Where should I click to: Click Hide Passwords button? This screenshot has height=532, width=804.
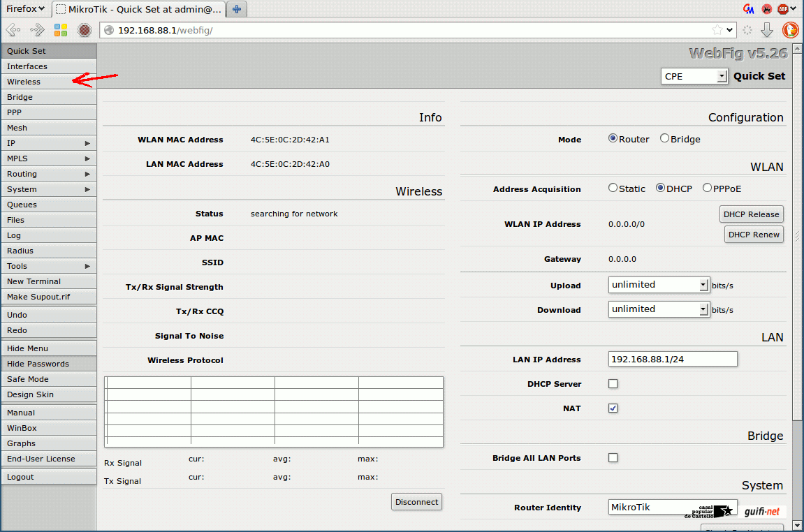pyautogui.click(x=48, y=363)
